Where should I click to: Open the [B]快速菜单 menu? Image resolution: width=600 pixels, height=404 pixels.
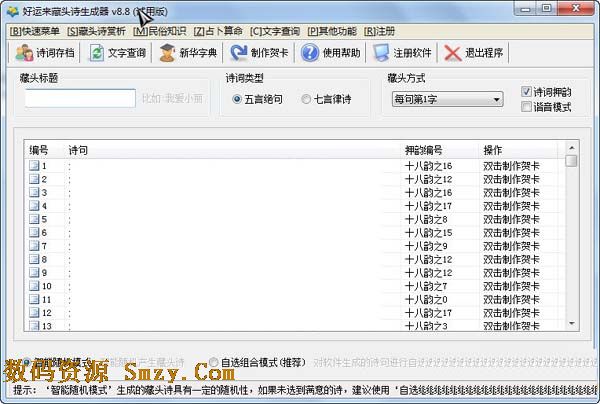[34, 31]
